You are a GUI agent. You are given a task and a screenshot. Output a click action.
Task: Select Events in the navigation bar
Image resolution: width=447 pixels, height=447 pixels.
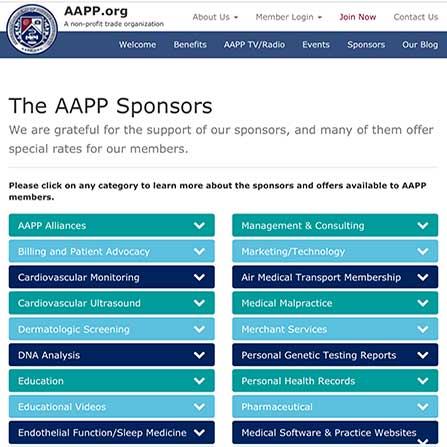(316, 45)
